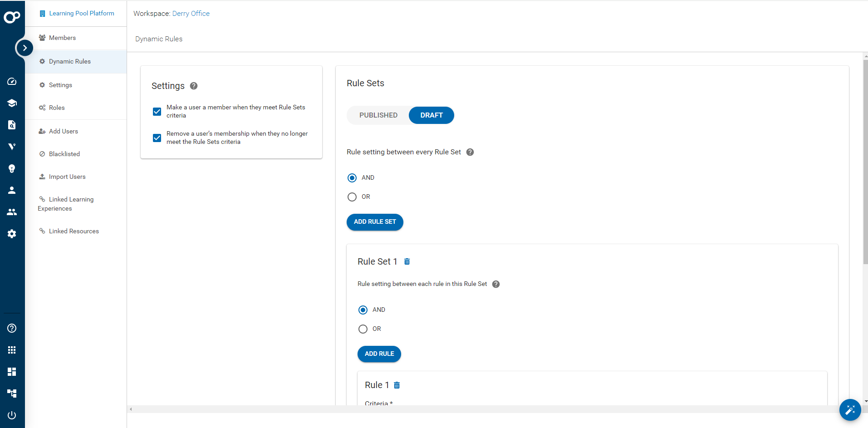Screen dimensions: 868x428
Task: Open the document search icon
Action: (12, 125)
